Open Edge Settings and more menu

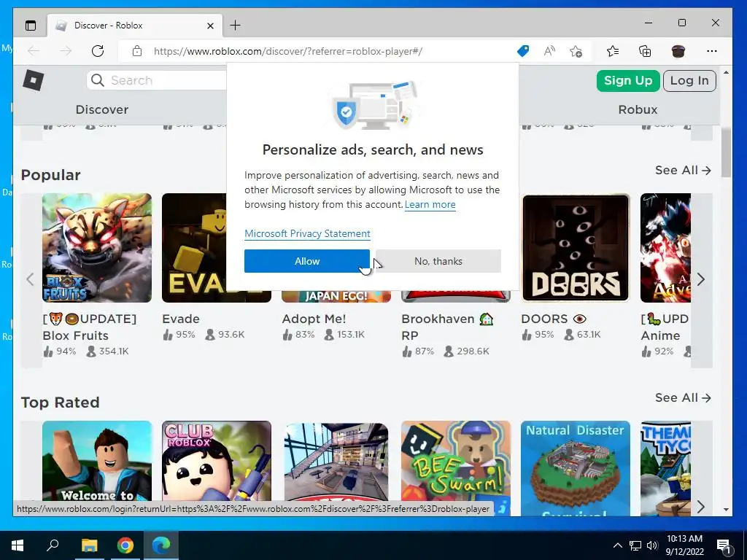point(712,51)
